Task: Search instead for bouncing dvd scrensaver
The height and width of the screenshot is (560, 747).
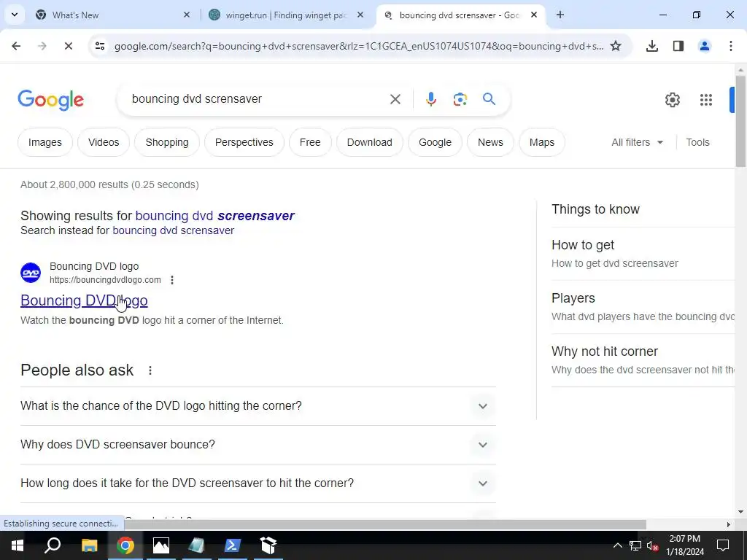Action: pyautogui.click(x=173, y=230)
